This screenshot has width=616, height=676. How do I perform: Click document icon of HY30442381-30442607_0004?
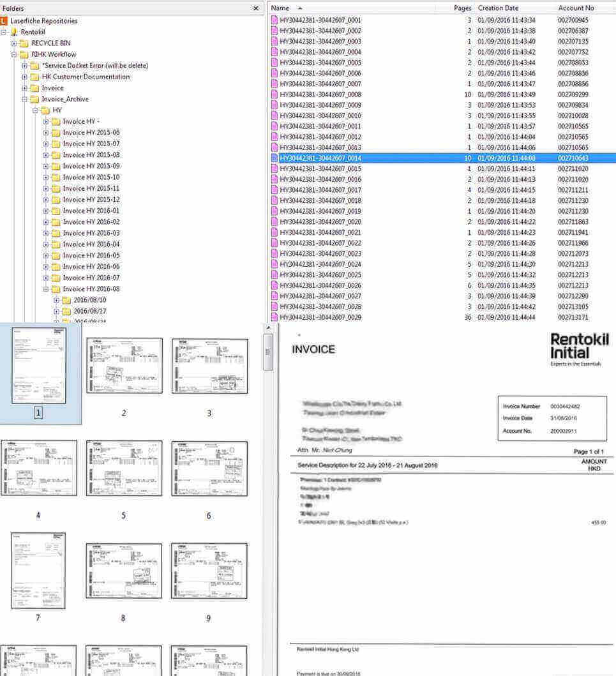274,52
